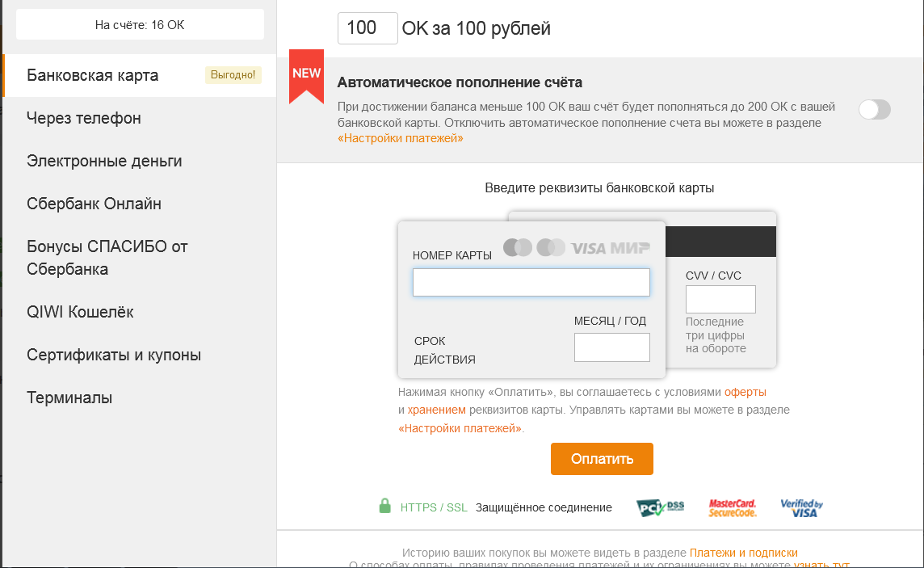Click the Выгодно! badge

[x=233, y=75]
